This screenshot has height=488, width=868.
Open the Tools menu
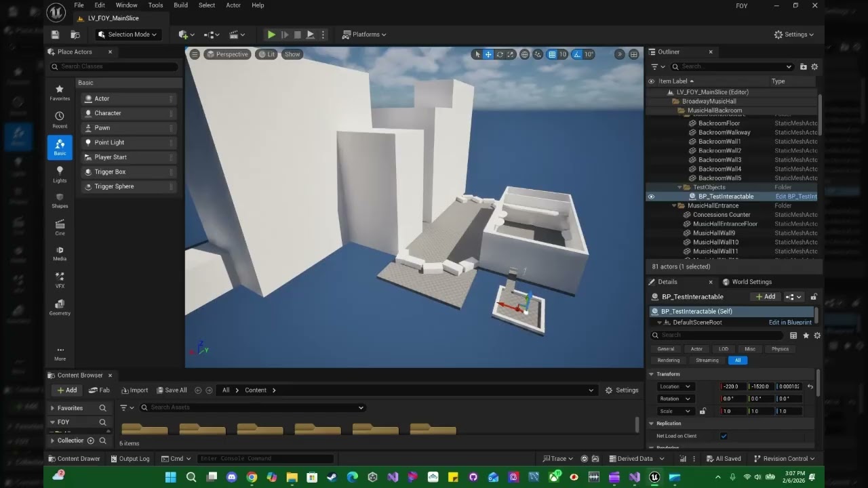155,5
